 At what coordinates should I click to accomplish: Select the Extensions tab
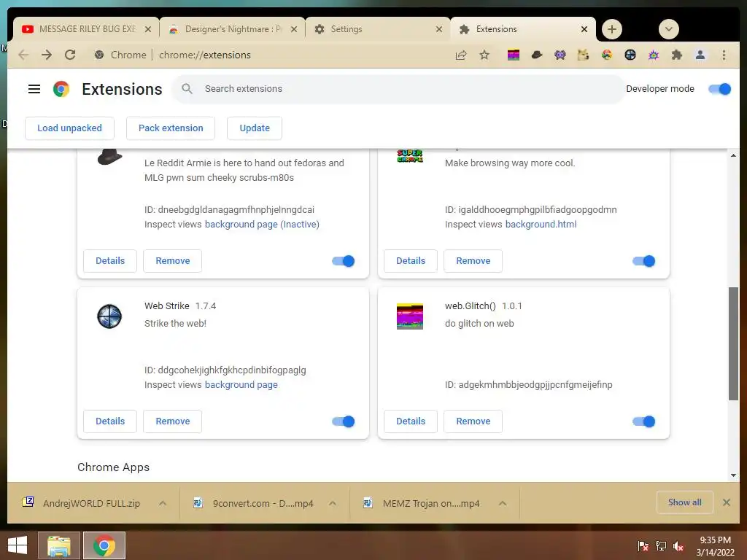pyautogui.click(x=522, y=29)
